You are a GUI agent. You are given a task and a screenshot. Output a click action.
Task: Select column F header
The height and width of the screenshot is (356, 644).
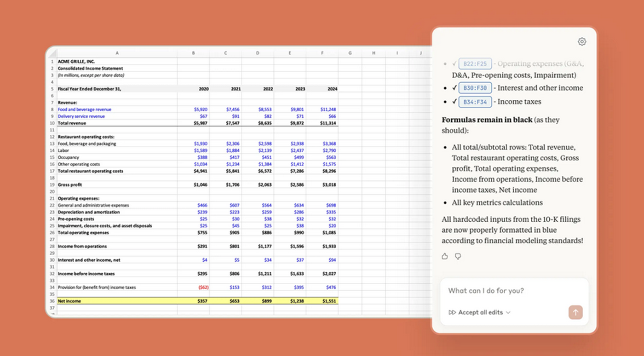point(322,53)
